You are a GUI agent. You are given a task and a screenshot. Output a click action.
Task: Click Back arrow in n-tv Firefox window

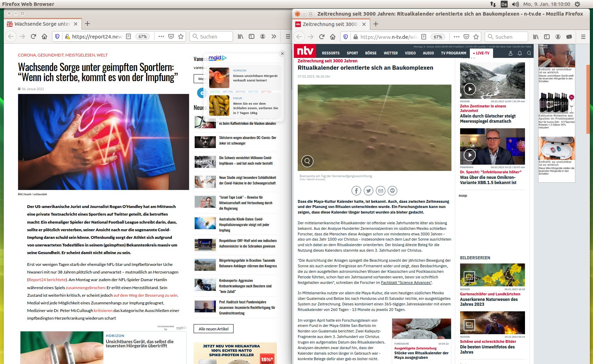coord(299,37)
